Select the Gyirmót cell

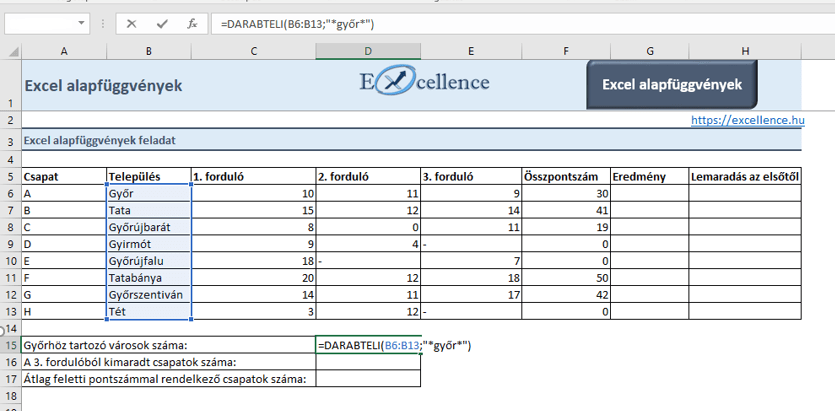pyautogui.click(x=149, y=244)
